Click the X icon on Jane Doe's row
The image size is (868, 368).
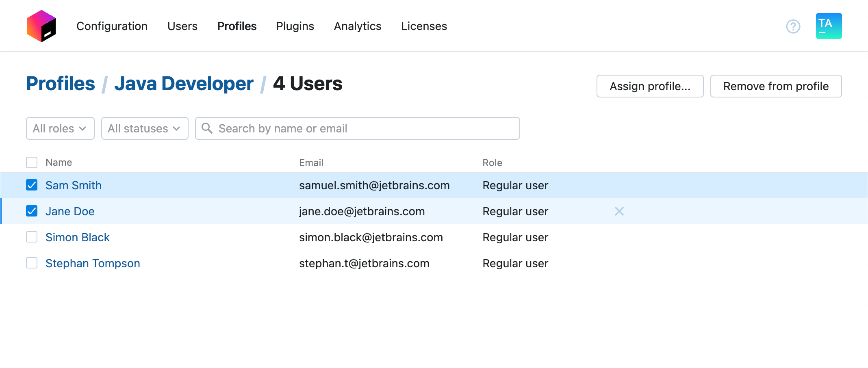pos(619,211)
